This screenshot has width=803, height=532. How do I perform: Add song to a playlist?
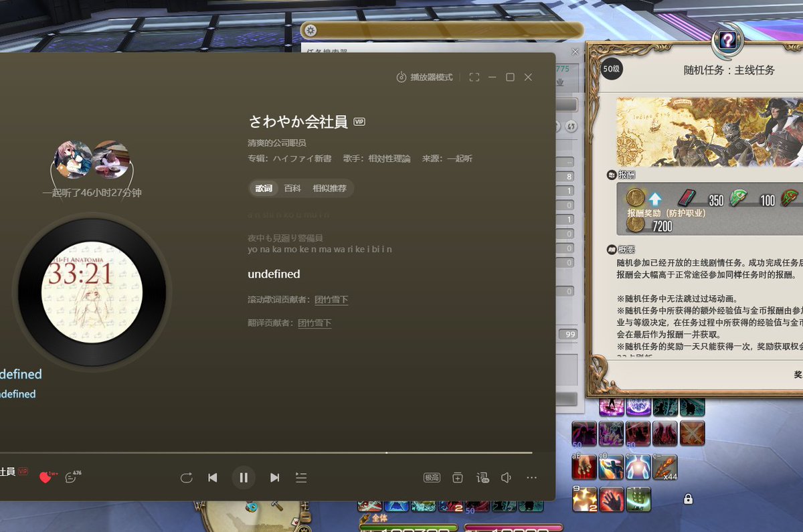click(x=457, y=478)
